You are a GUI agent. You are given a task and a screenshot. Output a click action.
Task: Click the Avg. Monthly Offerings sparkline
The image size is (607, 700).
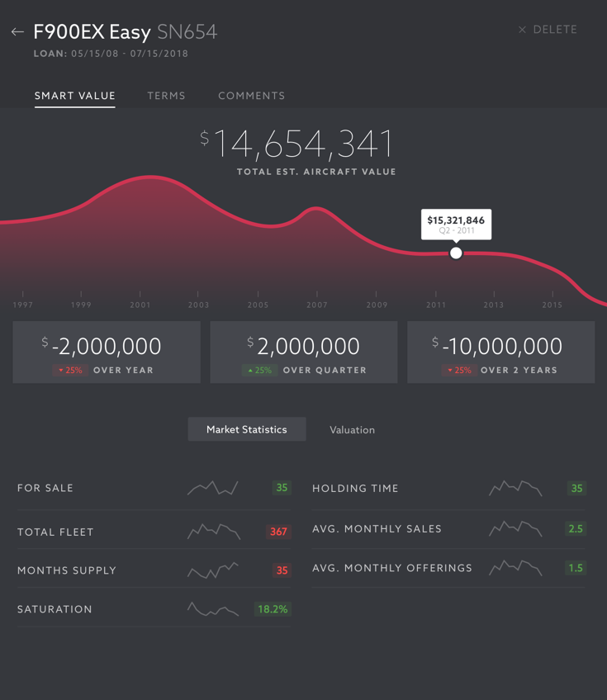(515, 568)
